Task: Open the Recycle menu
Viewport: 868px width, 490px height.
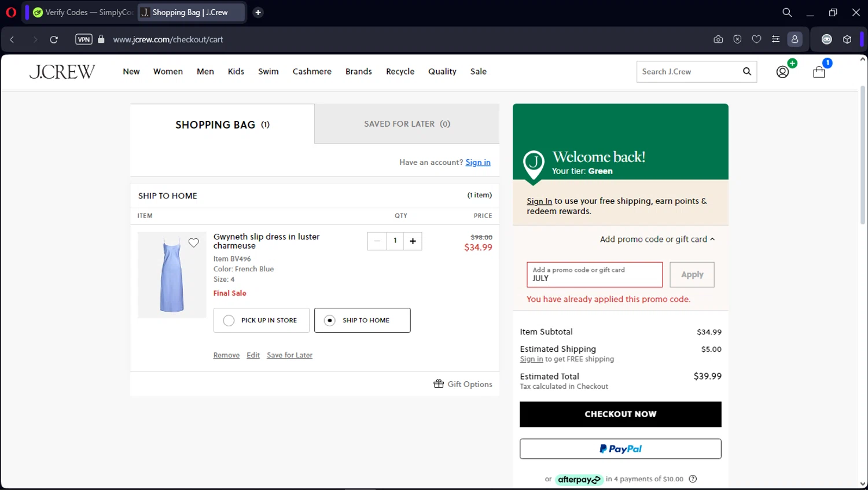Action: click(400, 72)
